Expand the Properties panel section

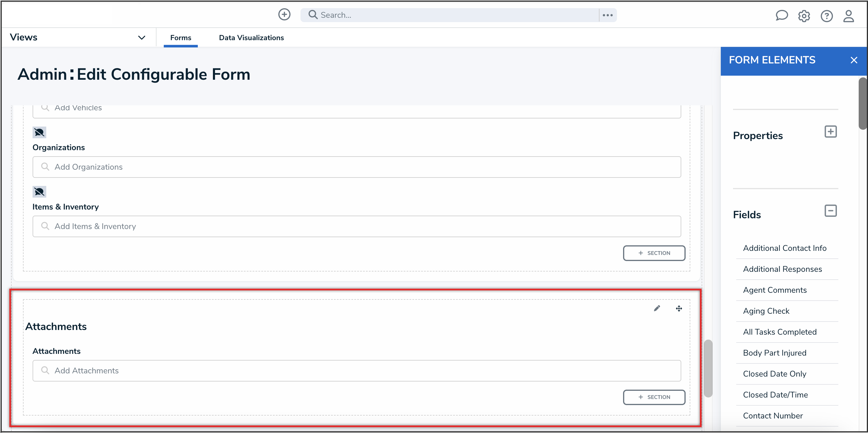click(830, 132)
